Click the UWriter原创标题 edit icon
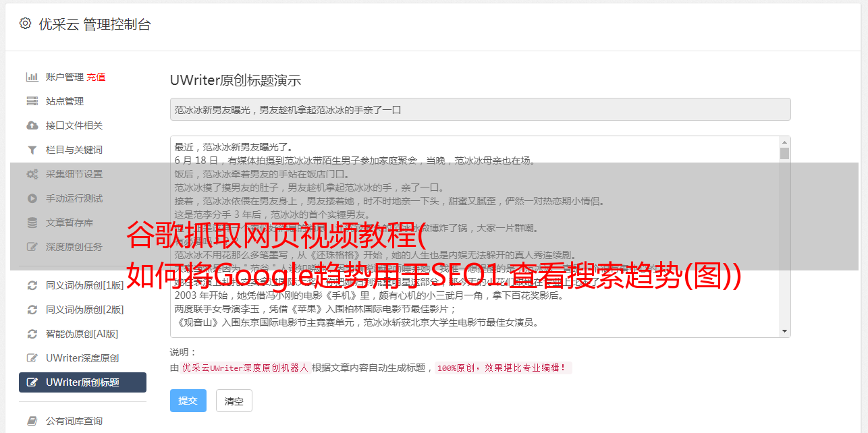868x433 pixels. (32, 382)
